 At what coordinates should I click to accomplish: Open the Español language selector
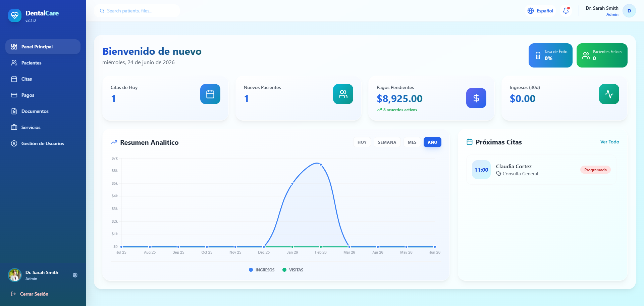pos(540,11)
